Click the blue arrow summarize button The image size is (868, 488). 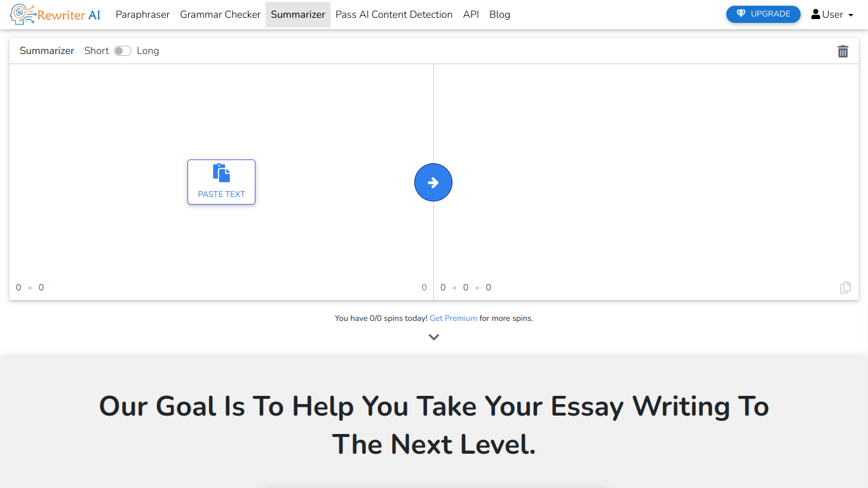coord(433,182)
